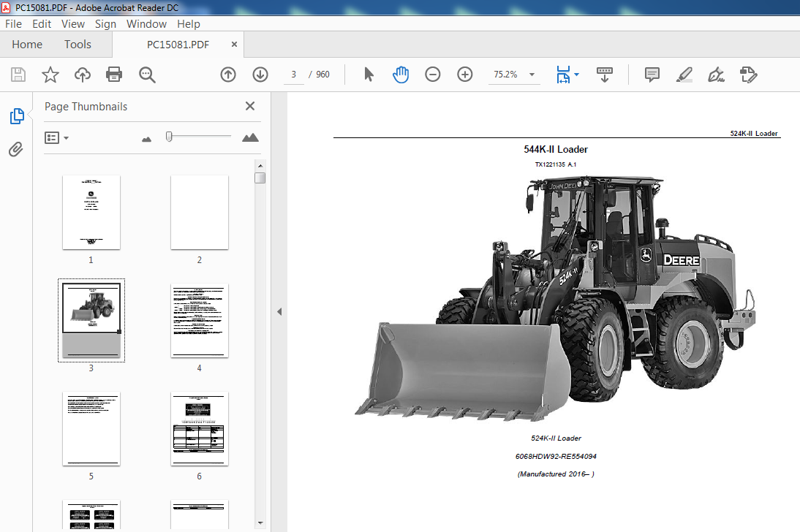
Task: Enlarge thumbnails with large mountain icon
Action: [x=250, y=137]
